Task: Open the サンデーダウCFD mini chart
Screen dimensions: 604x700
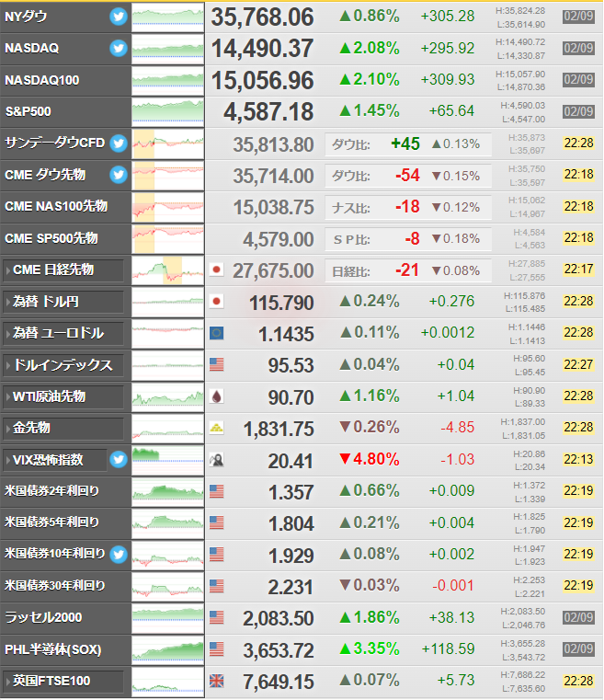Action: click(167, 143)
